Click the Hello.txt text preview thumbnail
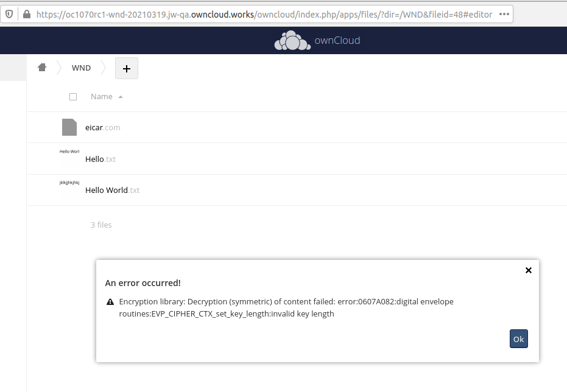The width and height of the screenshot is (567, 392). tap(68, 158)
